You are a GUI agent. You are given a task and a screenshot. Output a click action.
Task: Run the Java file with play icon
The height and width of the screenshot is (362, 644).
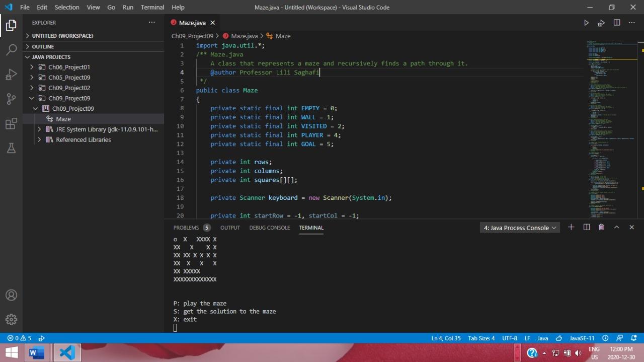click(586, 23)
